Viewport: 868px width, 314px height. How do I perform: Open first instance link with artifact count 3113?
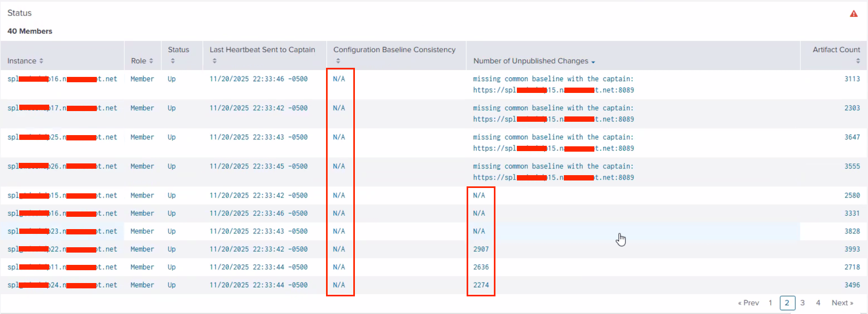[62, 79]
